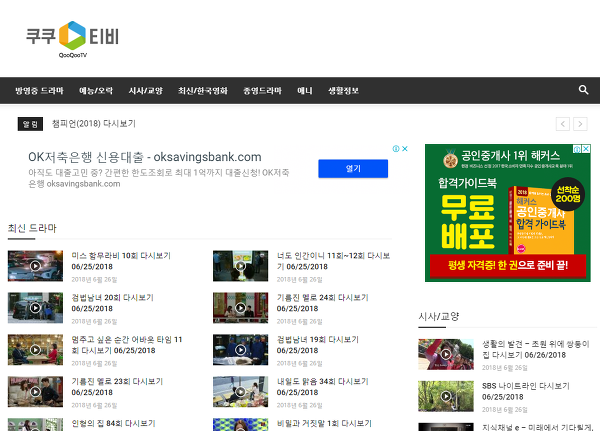The image size is (600, 431).
Task: Open 비밀과 거짓말 1회 다시보기 link
Action: 324,423
